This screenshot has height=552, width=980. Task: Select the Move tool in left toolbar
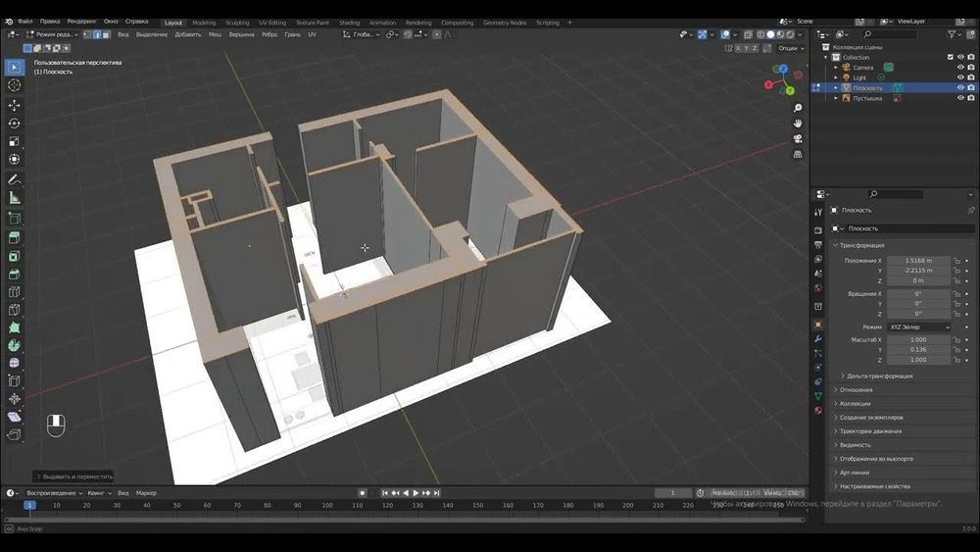[15, 105]
